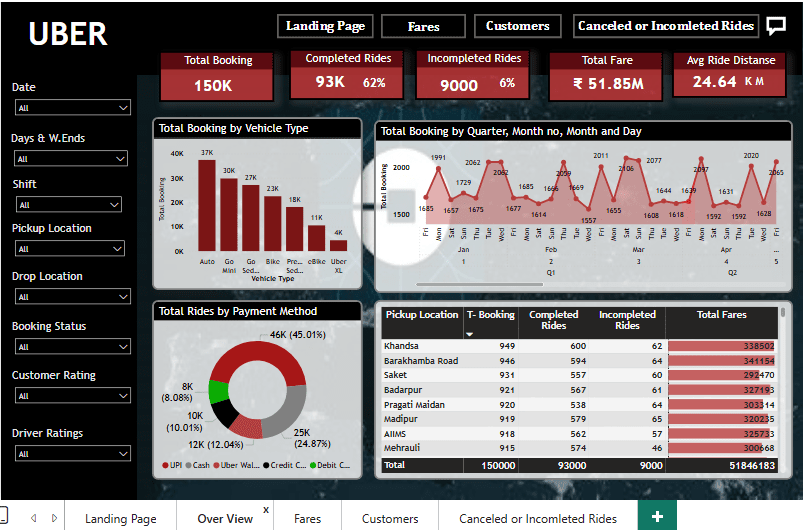Open the Customers bottom page tab
803x530 pixels.
(390, 519)
